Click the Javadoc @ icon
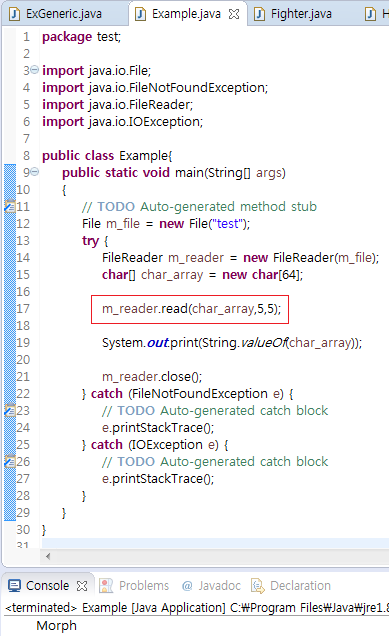 [x=187, y=586]
